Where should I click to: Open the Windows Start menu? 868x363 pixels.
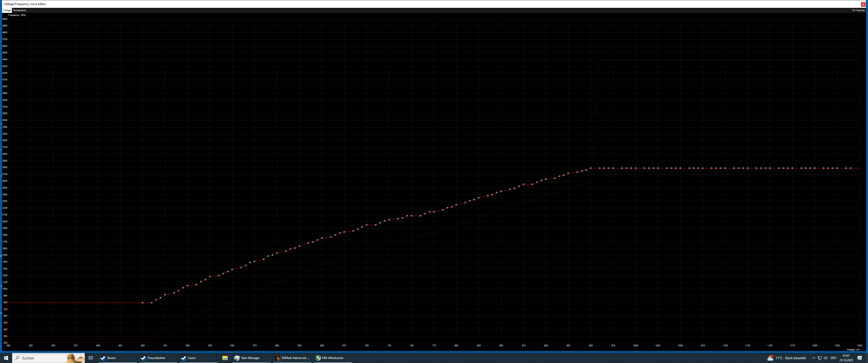(x=6, y=358)
